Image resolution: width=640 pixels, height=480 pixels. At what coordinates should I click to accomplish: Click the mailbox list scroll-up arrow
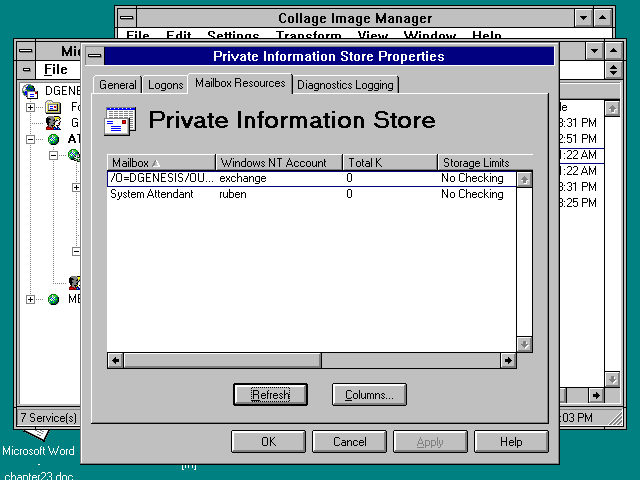click(524, 179)
